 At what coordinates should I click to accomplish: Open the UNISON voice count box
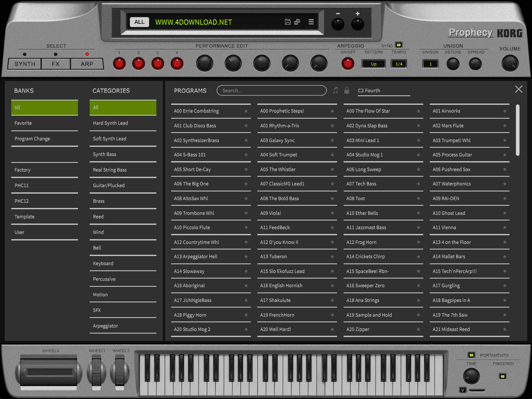[x=430, y=64]
